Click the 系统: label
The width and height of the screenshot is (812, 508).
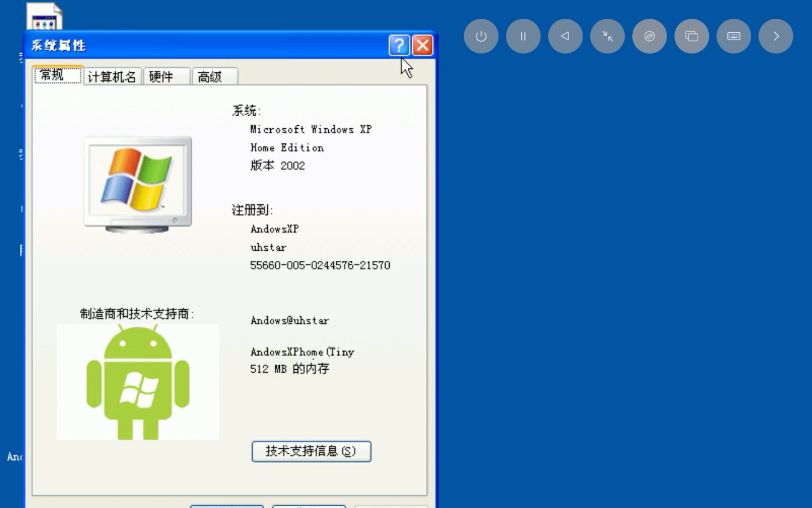click(246, 111)
